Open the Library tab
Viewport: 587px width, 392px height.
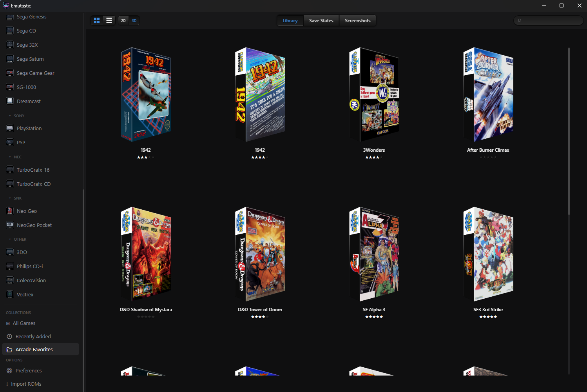pyautogui.click(x=290, y=20)
